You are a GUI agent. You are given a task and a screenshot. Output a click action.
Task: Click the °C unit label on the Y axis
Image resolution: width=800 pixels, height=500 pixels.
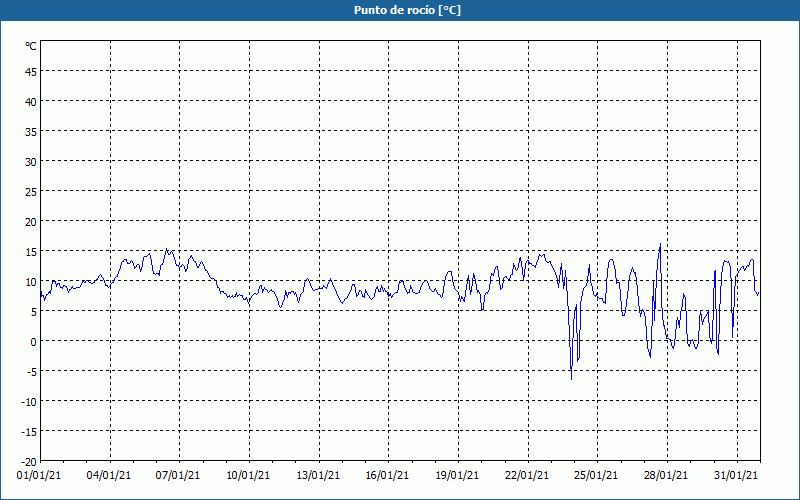pos(31,46)
